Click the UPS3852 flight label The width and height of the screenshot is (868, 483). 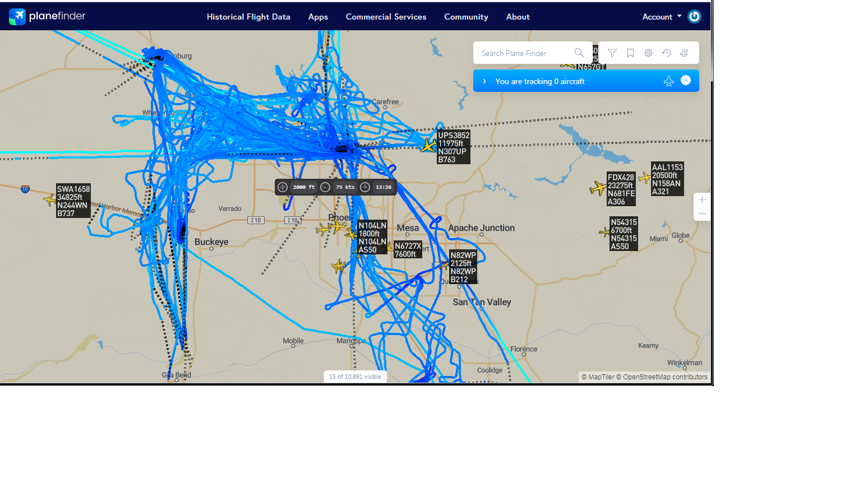coord(454,147)
